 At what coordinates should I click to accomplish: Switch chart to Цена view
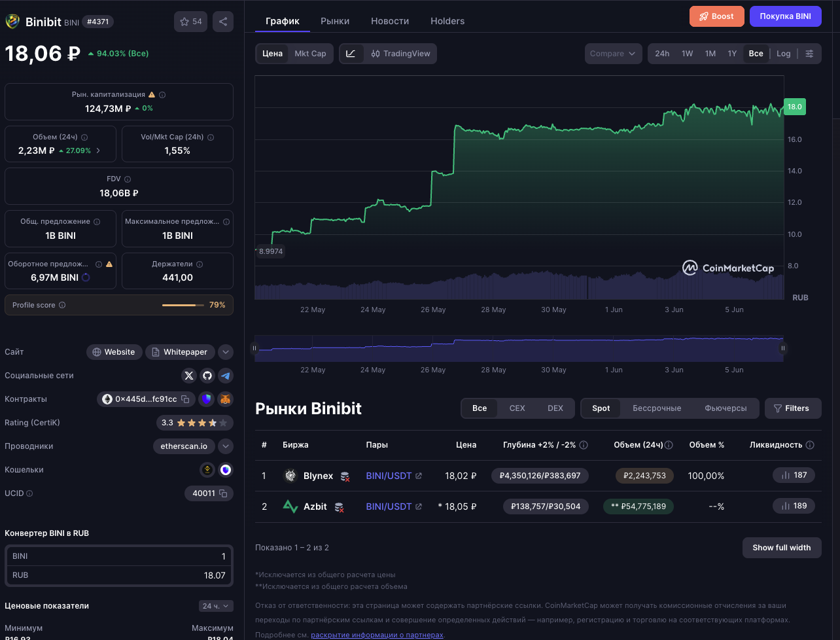coord(272,54)
